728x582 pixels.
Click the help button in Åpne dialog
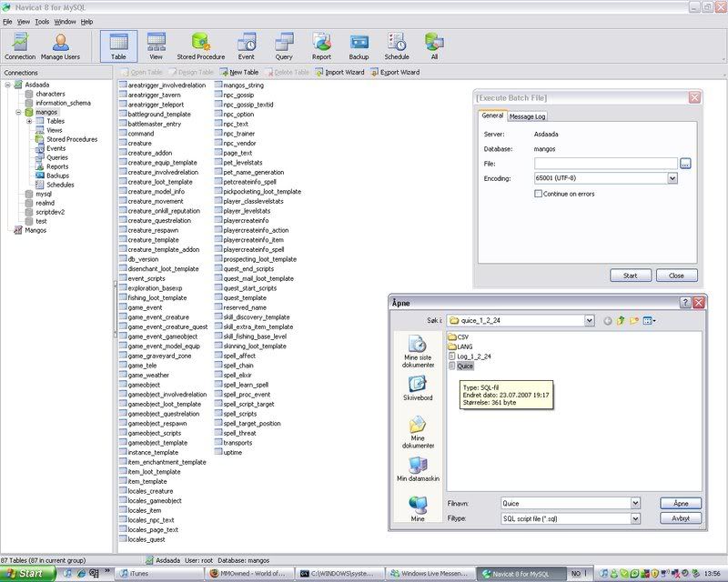point(685,303)
